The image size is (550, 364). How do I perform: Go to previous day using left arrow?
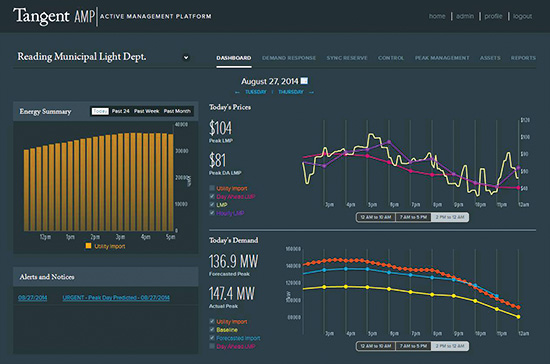(x=237, y=92)
